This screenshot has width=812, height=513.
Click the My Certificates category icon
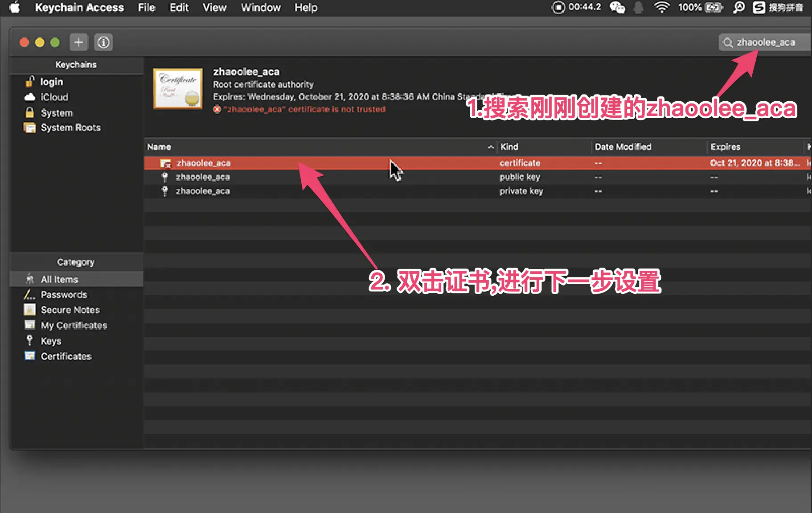click(x=29, y=325)
